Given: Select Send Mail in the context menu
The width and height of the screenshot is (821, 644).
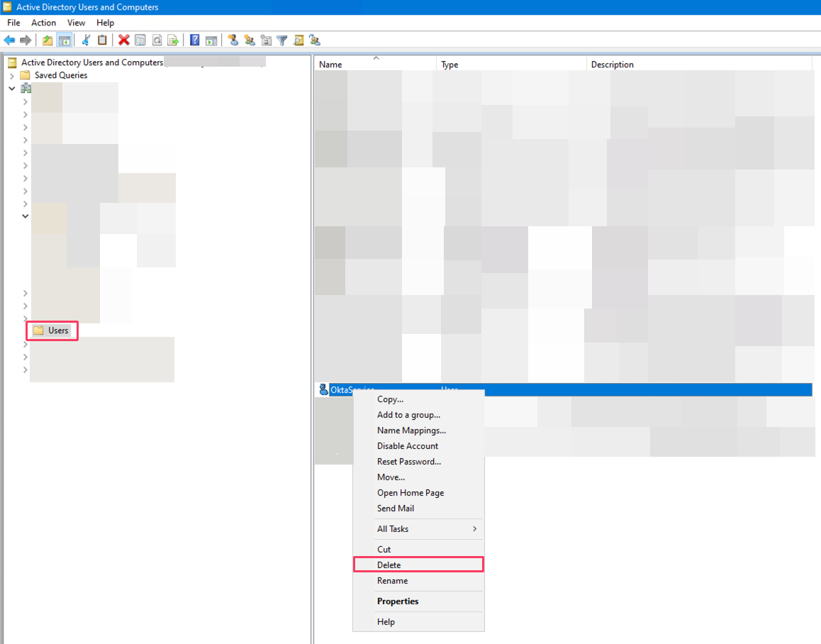Looking at the screenshot, I should pyautogui.click(x=418, y=509).
